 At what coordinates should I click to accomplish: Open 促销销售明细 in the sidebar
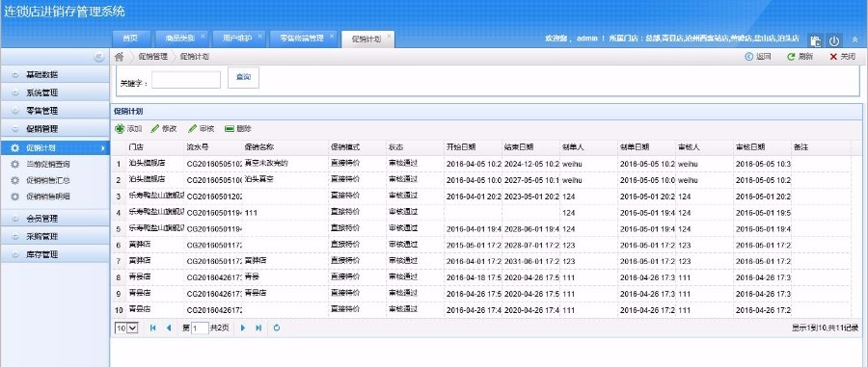pos(48,197)
